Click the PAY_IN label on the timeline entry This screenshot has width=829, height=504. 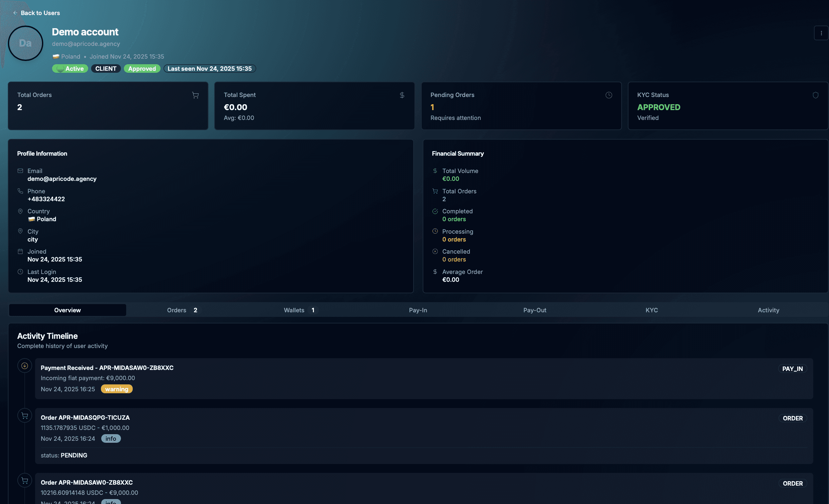[x=792, y=368]
